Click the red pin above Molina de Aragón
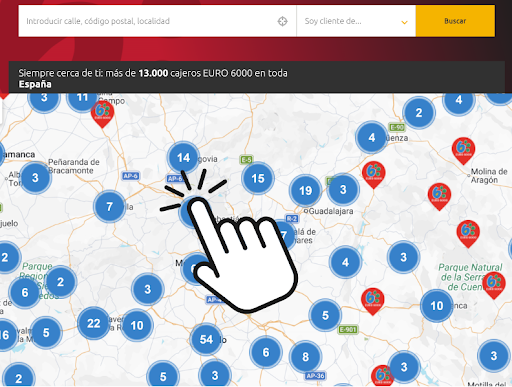512x387 pixels. (463, 150)
